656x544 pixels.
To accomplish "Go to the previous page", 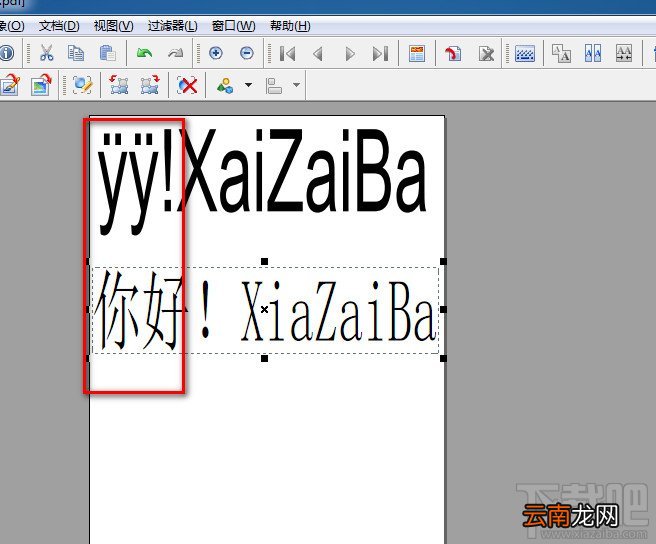I will (318, 54).
